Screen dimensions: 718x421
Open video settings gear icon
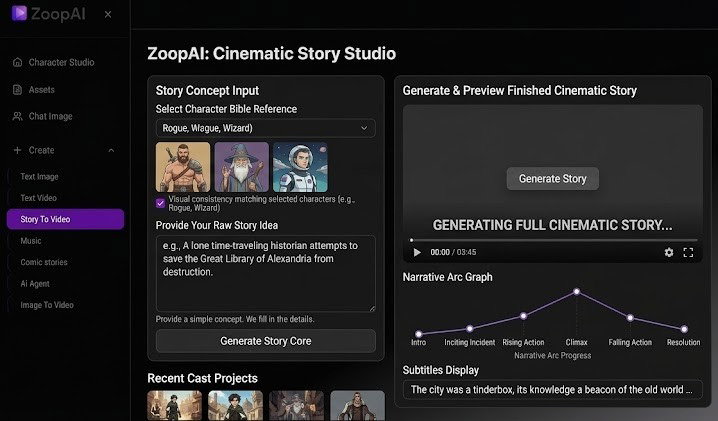(669, 252)
